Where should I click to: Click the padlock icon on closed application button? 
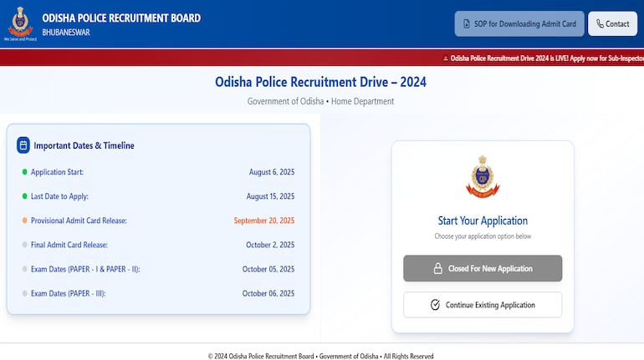(437, 268)
